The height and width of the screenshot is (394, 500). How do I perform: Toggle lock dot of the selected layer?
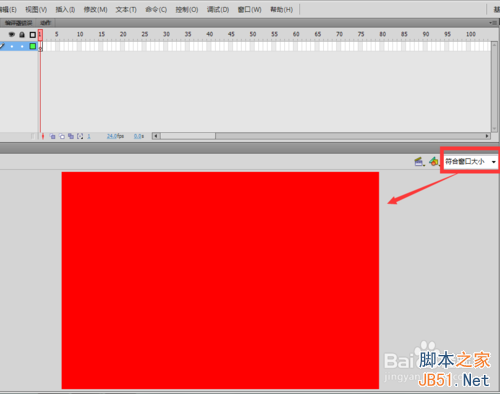[22, 46]
